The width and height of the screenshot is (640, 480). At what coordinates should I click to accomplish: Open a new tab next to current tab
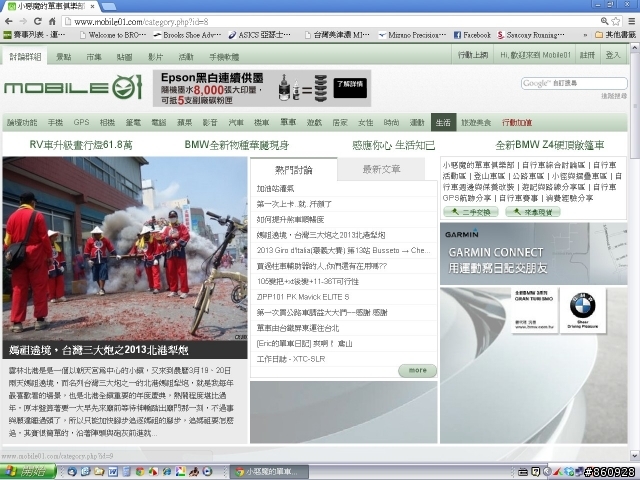(x=108, y=6)
